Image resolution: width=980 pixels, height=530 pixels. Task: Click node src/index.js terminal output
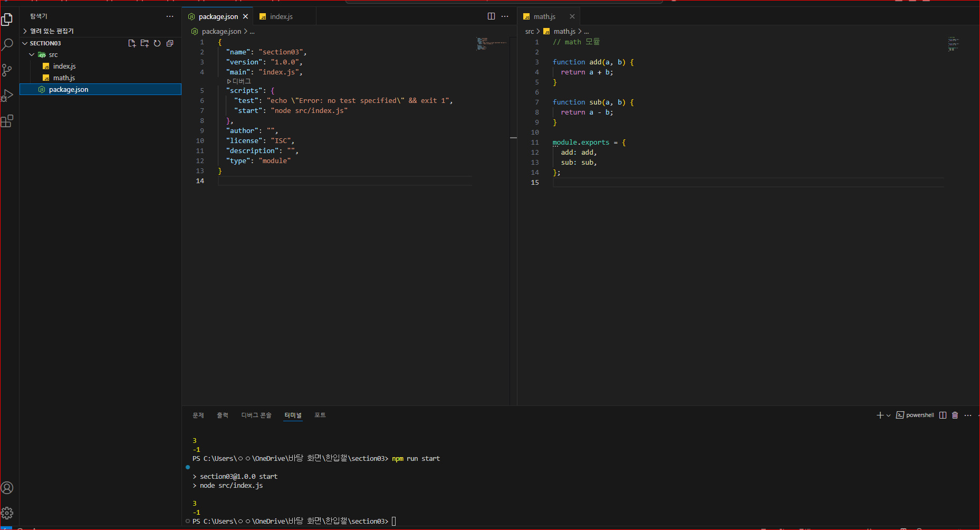pos(231,486)
